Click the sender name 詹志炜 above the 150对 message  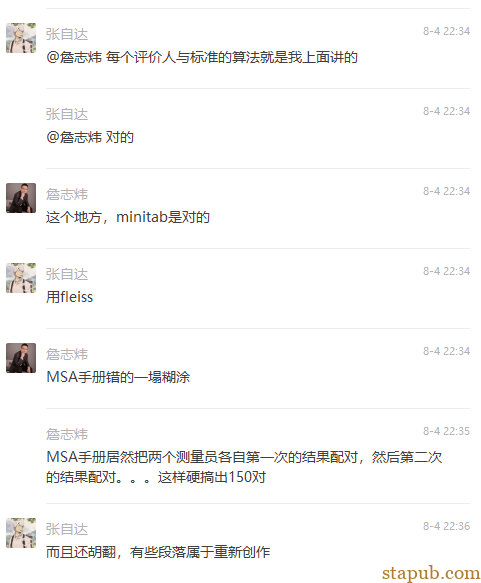(x=67, y=434)
